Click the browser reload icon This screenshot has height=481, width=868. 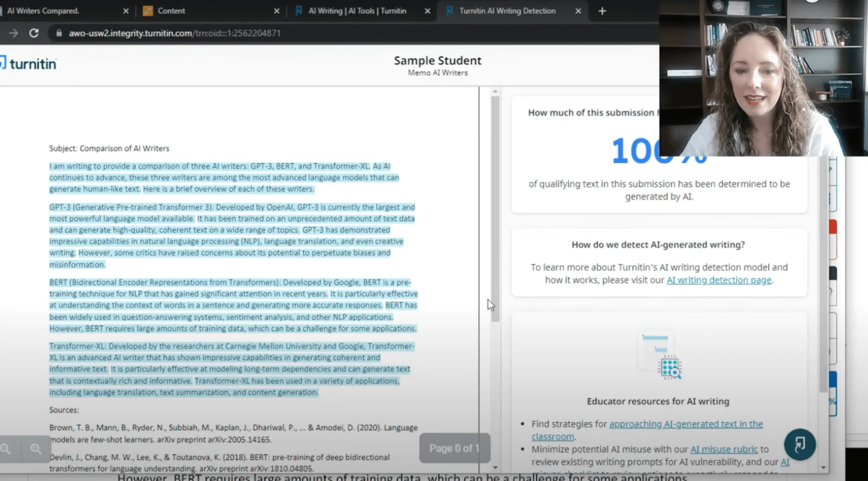click(34, 33)
